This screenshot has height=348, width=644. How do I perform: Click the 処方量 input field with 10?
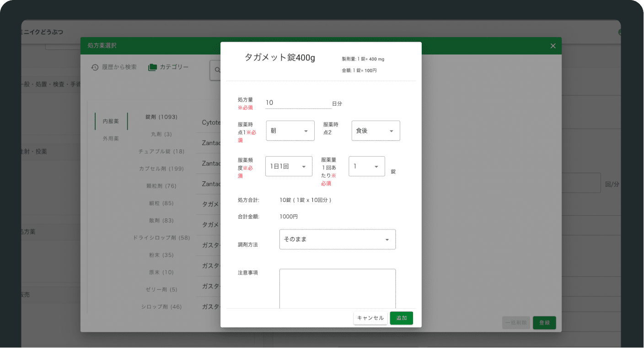click(298, 103)
